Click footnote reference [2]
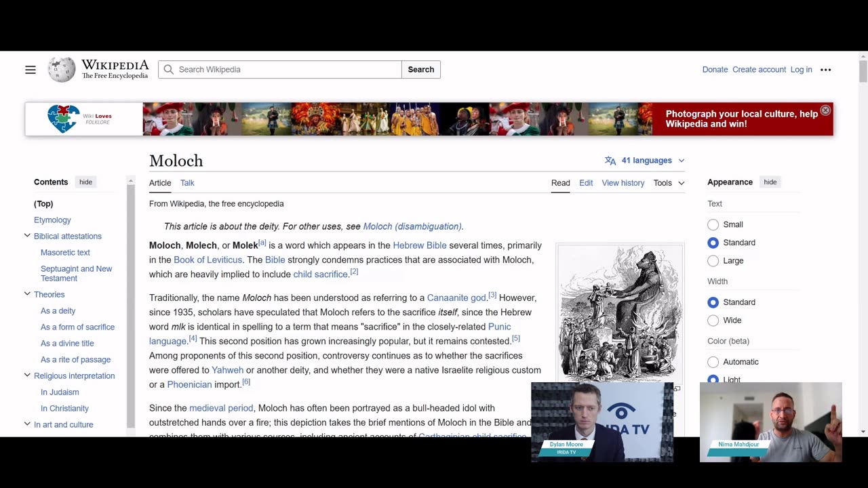This screenshot has height=488, width=868. coord(354,272)
